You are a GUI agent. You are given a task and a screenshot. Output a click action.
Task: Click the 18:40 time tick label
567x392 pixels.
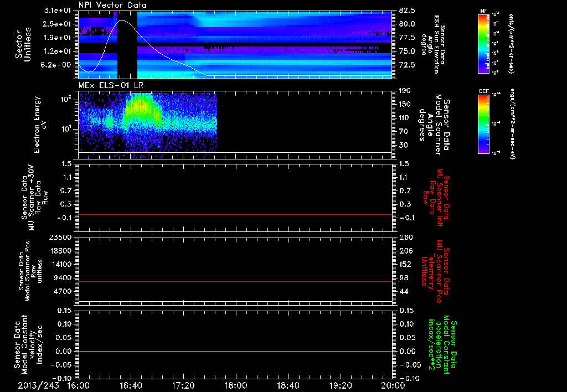(x=288, y=385)
